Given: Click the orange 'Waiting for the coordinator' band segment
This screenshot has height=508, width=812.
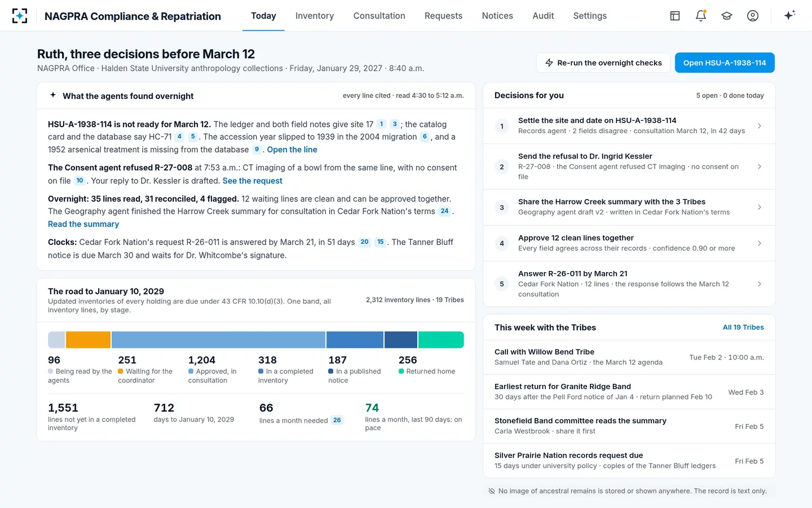Looking at the screenshot, I should pos(88,340).
